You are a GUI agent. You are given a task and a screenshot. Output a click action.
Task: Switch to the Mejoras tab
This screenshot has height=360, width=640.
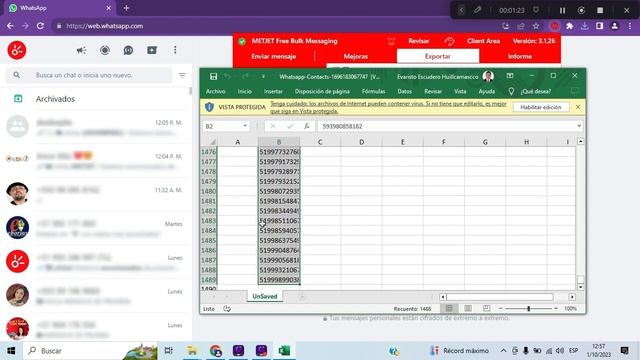coord(356,56)
